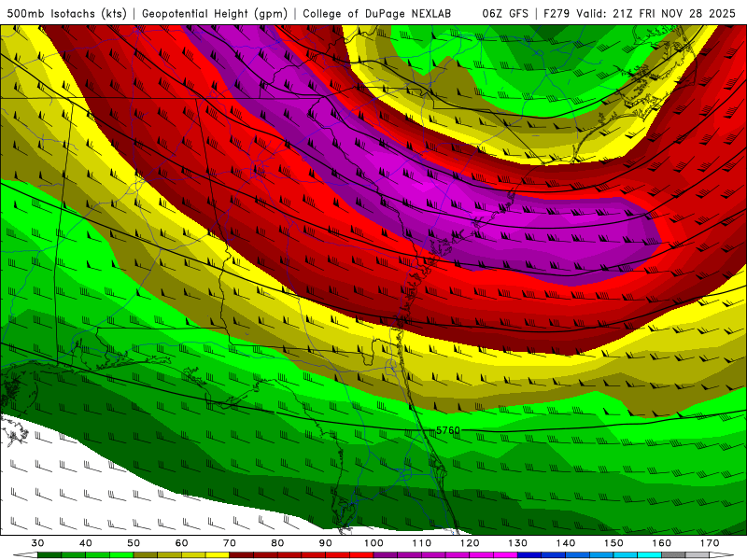Click the bright green 45–50 kt legend swatch
Viewport: 747px width, 560px height.
[x=121, y=555]
